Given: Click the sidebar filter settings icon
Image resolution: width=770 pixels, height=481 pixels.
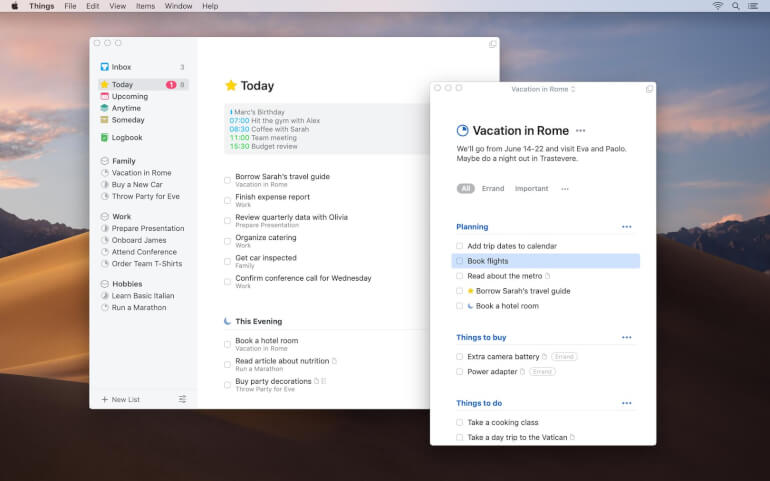Looking at the screenshot, I should (x=182, y=399).
